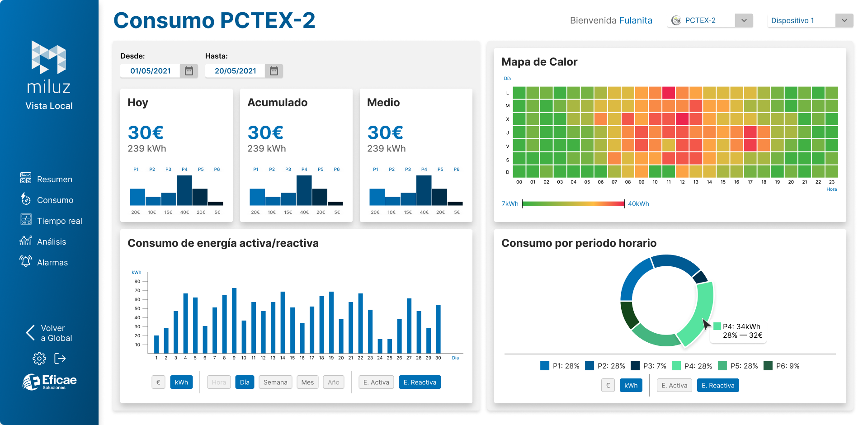The width and height of the screenshot is (868, 425).
Task: Open settings via the gear icon
Action: pos(39,359)
